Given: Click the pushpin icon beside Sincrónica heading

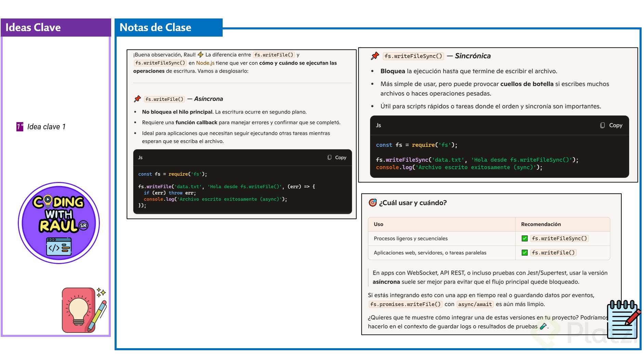Looking at the screenshot, I should click(375, 56).
